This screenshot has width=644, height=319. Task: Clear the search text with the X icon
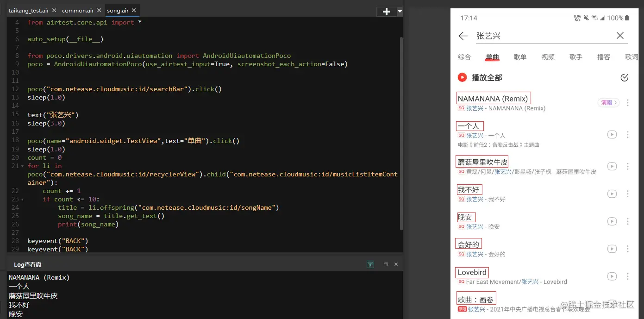(x=620, y=36)
